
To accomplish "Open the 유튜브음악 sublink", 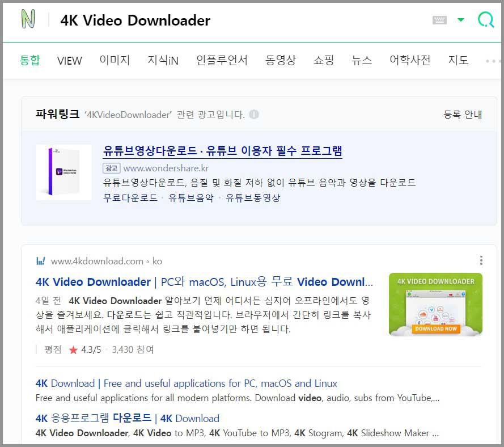I will [191, 197].
